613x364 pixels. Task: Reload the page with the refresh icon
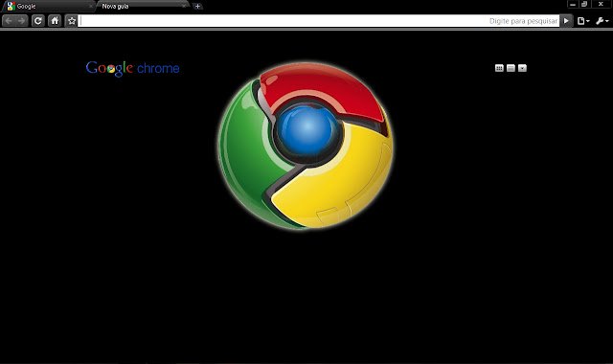pyautogui.click(x=38, y=21)
